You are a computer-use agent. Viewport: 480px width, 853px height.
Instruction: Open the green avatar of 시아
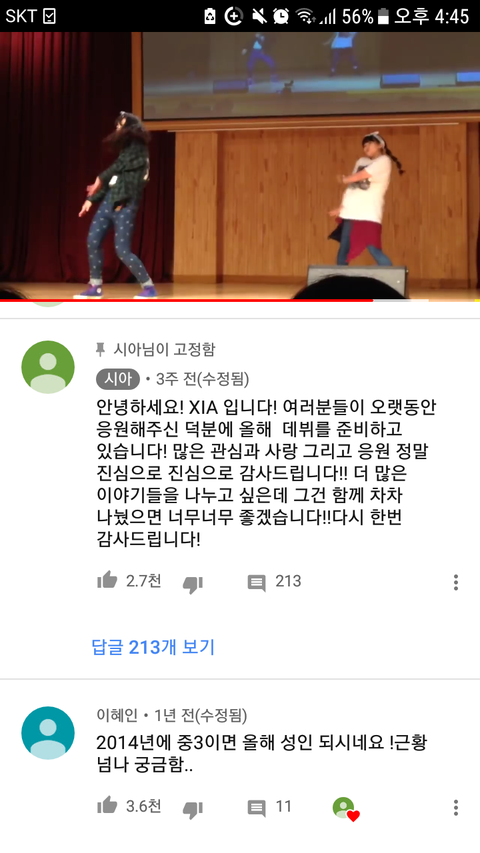pos(48,367)
